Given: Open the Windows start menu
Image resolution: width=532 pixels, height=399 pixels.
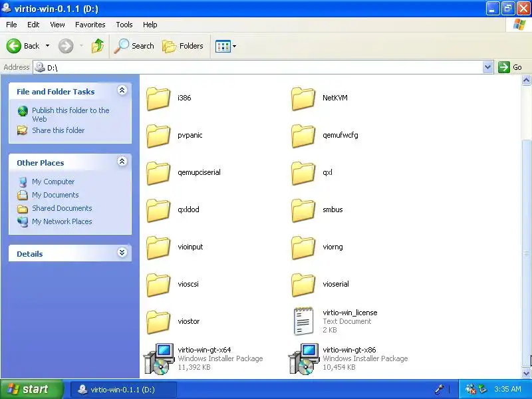Looking at the screenshot, I should pos(31,389).
